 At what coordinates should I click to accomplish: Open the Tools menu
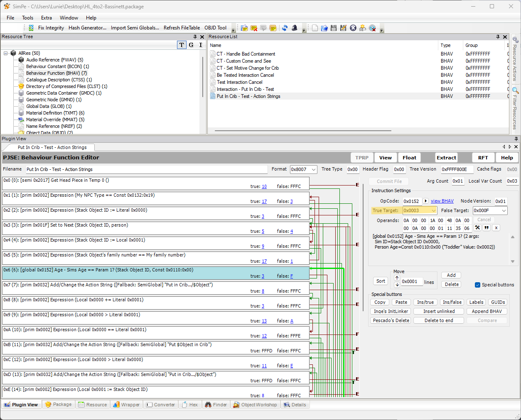point(28,18)
